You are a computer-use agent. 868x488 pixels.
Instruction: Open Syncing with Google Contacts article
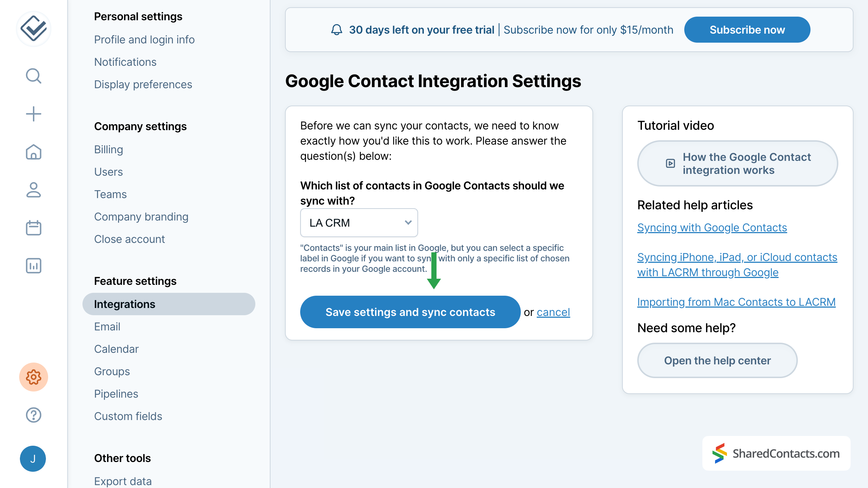click(x=712, y=227)
